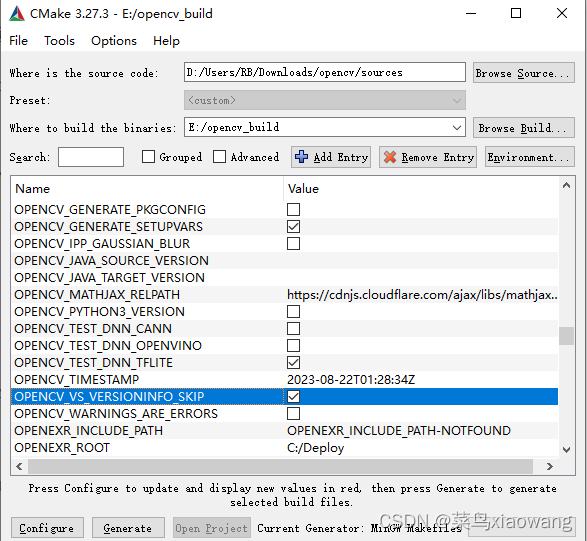Toggle OPENCV_WARNINGS_ARE_ERRORS checkbox
The image size is (587, 541).
tap(294, 414)
